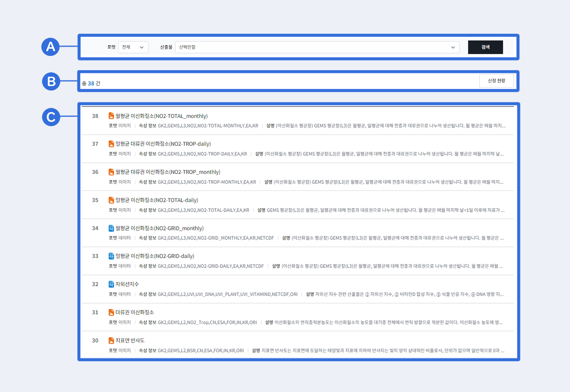Open the 지표면 반사도 entry title

point(130,341)
